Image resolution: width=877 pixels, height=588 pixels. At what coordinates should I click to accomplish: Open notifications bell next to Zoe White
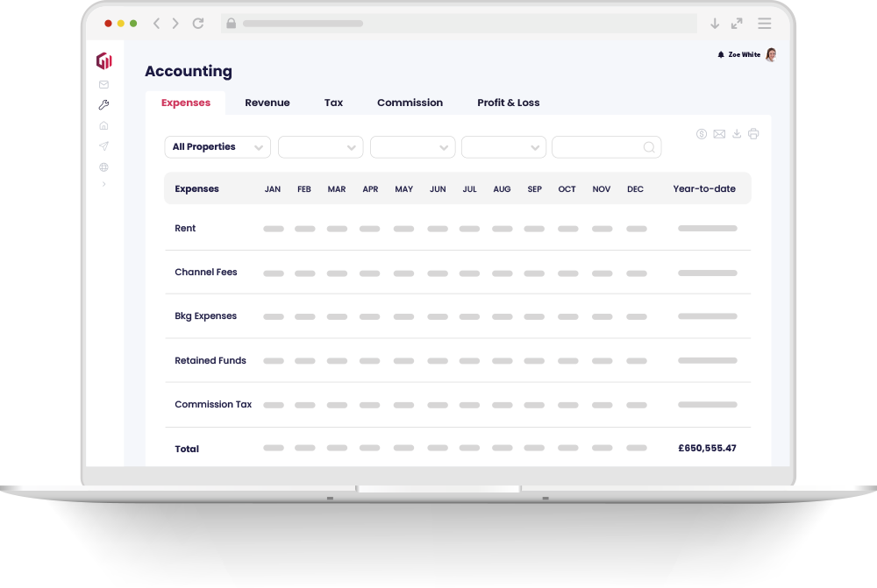point(721,54)
